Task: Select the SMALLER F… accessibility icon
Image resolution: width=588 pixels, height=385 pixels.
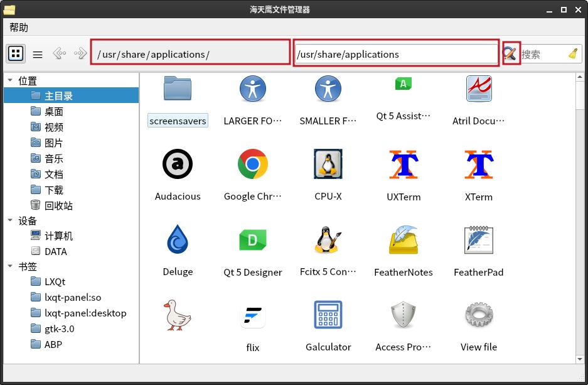Action: pos(328,89)
